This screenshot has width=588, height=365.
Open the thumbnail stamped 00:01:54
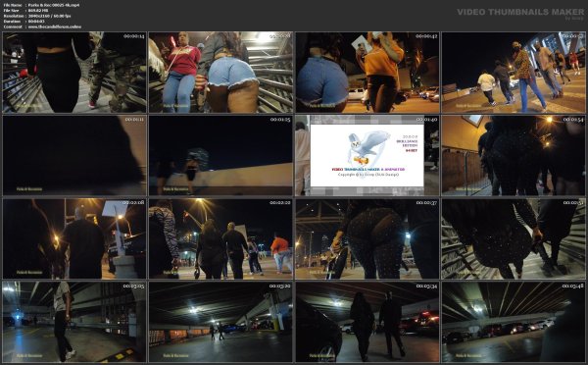click(x=514, y=155)
